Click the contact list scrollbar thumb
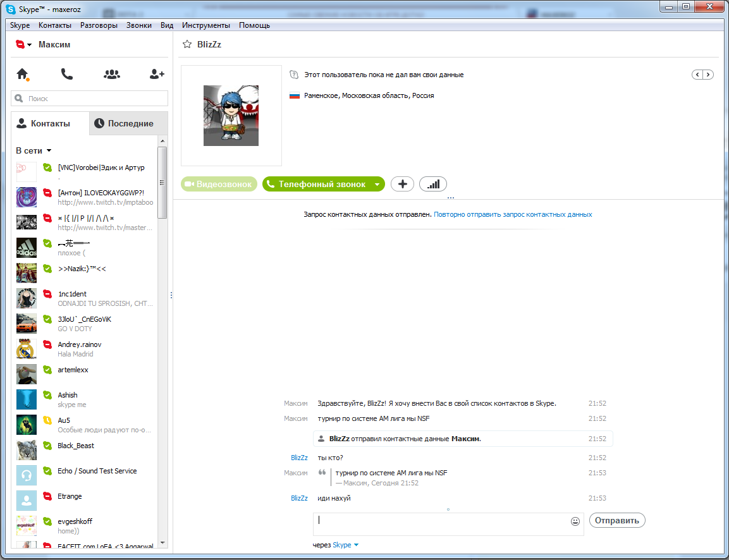 162,183
